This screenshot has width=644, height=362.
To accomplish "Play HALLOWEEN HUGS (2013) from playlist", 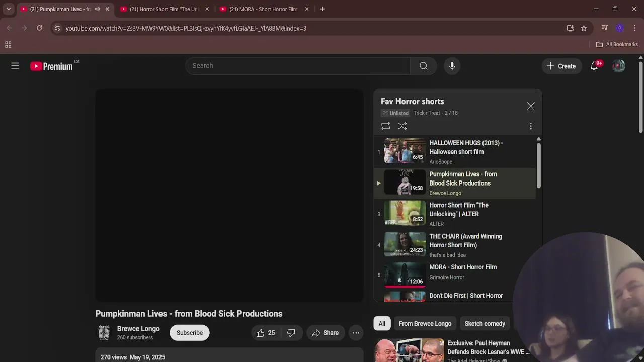I will coord(455,152).
